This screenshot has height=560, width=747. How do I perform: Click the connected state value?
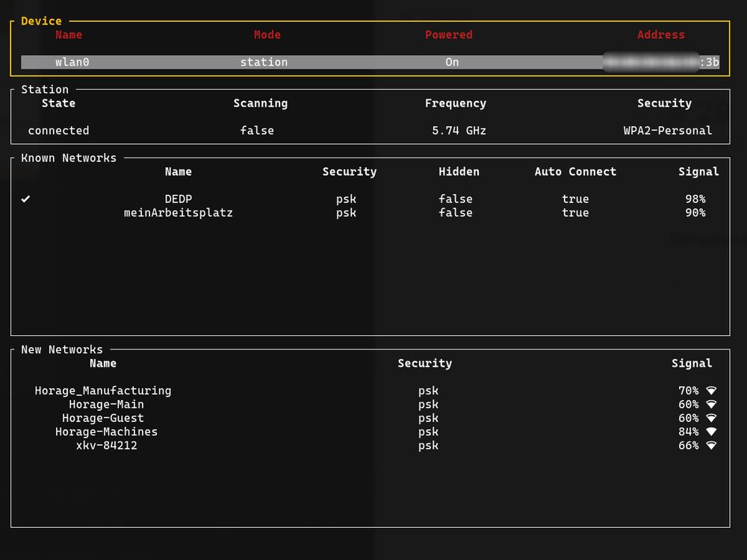tap(58, 131)
